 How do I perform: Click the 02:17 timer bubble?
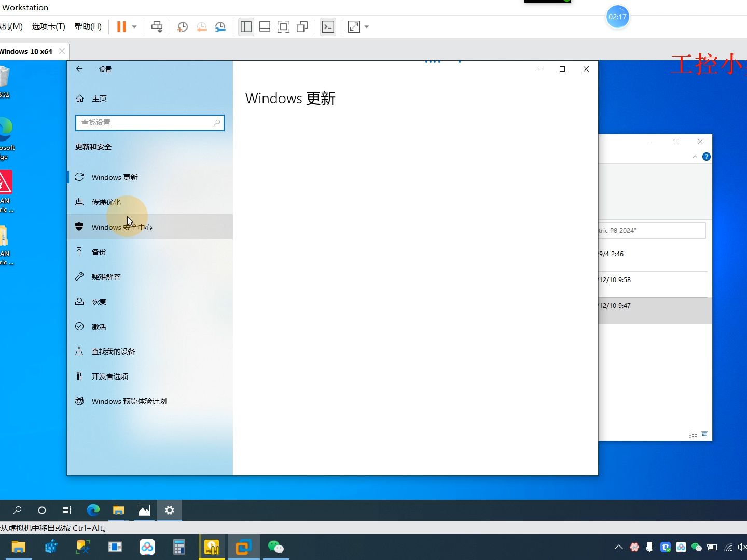coord(617,17)
